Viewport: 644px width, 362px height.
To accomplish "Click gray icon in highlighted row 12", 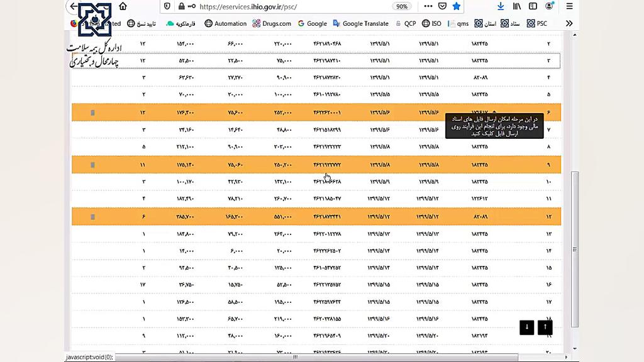I will (x=93, y=217).
